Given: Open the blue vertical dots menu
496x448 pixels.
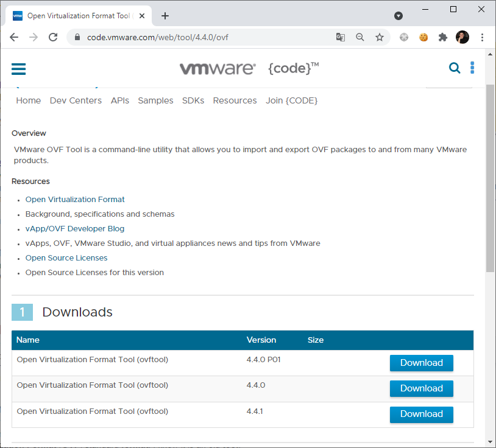Looking at the screenshot, I should coord(472,68).
